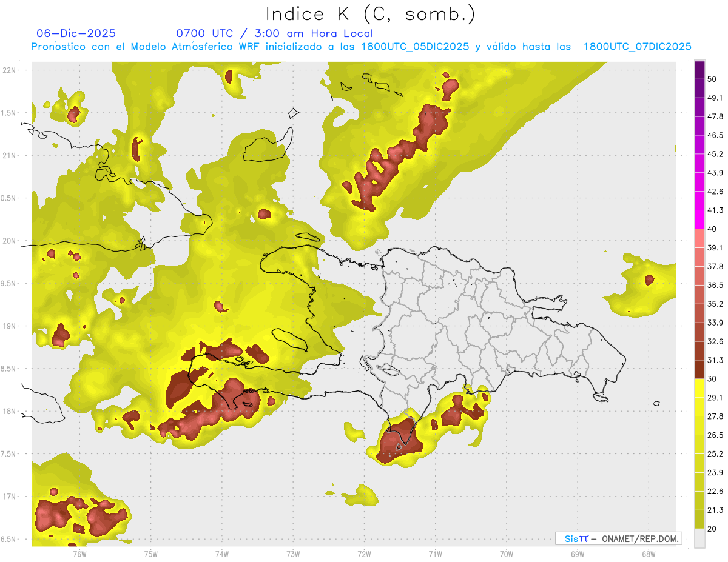Click the longitude axis label "73W"
This screenshot has height=562, width=728.
(x=293, y=554)
